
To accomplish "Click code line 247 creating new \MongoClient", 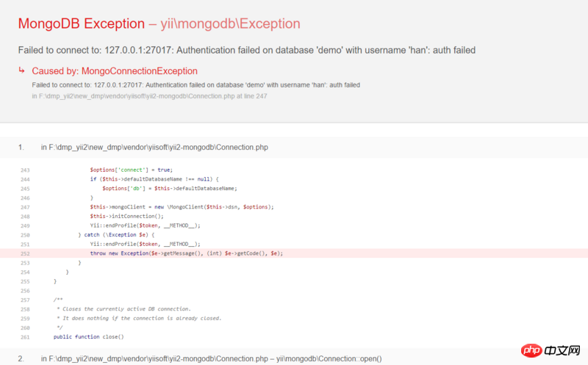I will [x=182, y=207].
